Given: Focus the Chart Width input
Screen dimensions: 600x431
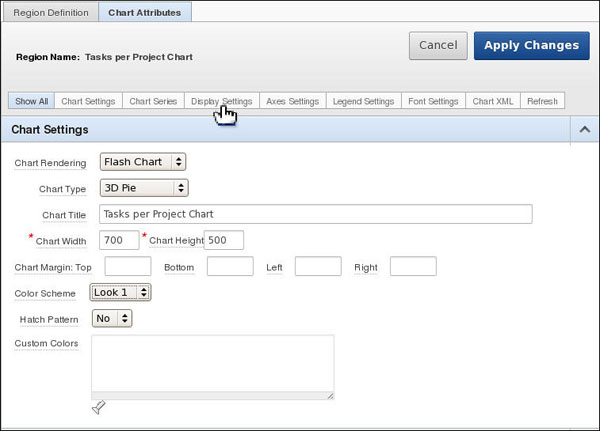Looking at the screenshot, I should pyautogui.click(x=119, y=240).
